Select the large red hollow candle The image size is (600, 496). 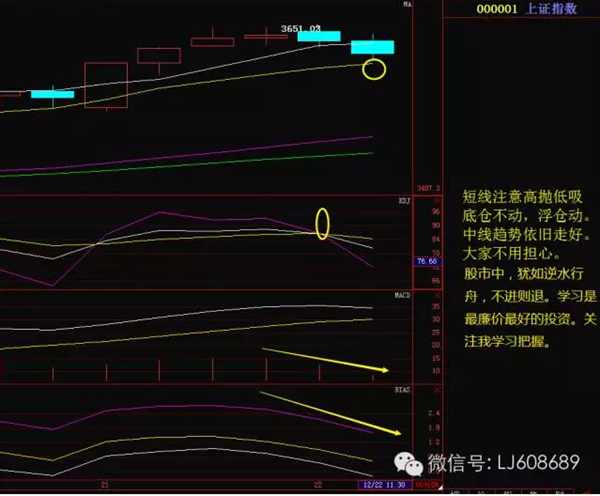(106, 85)
